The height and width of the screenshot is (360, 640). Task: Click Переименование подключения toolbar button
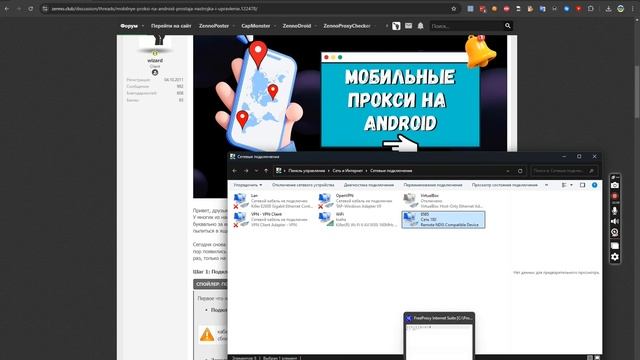(x=433, y=185)
